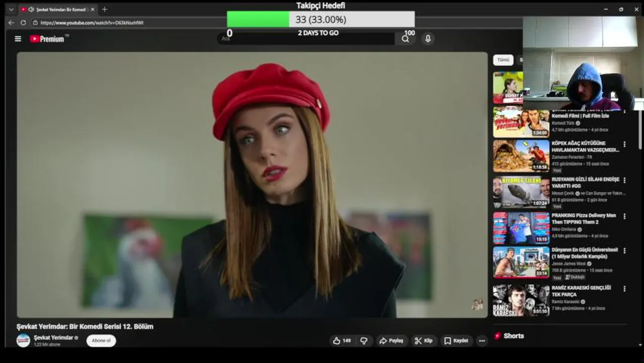Screen dimensions: 644x363
Task: Open Ramiz Karaeski channel name
Action: (x=566, y=301)
